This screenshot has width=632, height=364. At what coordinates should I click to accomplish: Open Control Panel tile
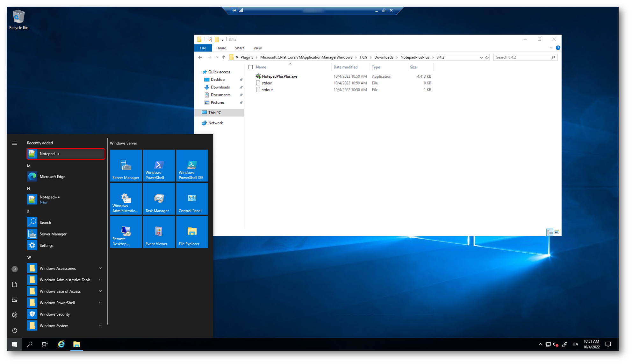(192, 199)
